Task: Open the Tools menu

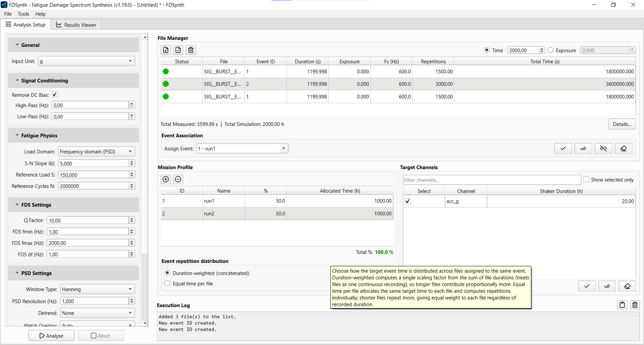Action: pos(23,14)
